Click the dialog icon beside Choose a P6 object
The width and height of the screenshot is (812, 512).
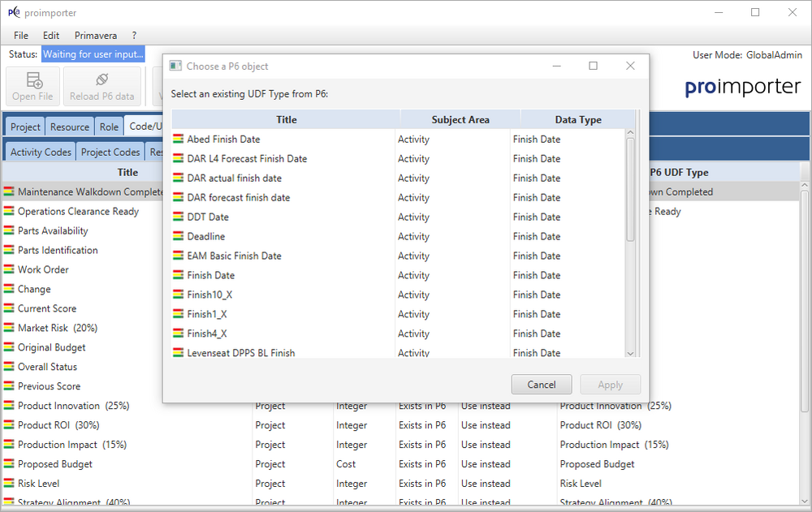(x=175, y=67)
